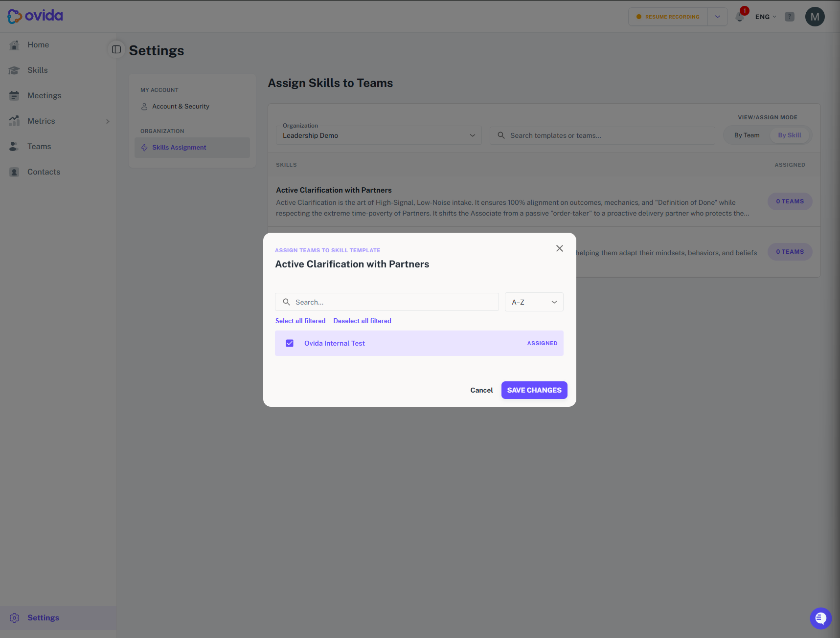Click the Skills Assignment lightning icon
840x638 pixels.
tap(144, 148)
